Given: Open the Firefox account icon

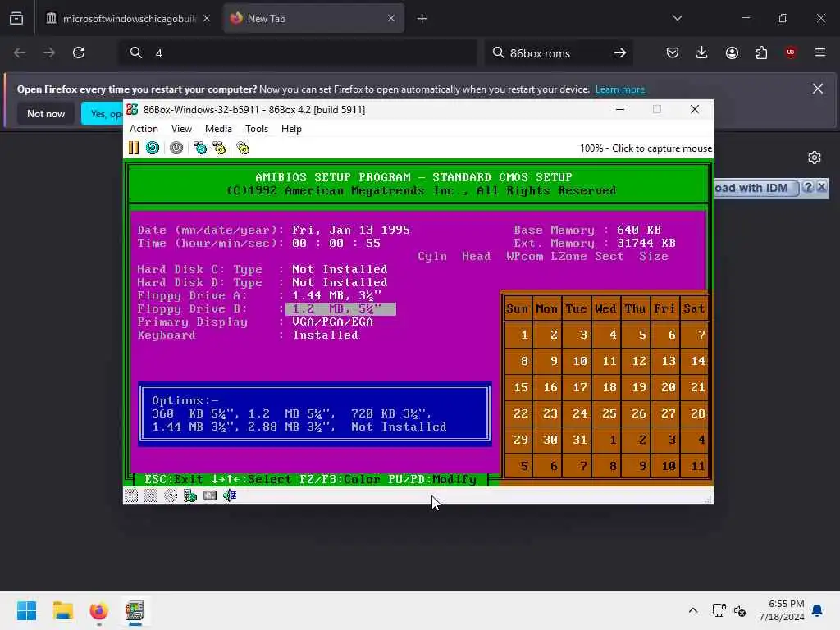Looking at the screenshot, I should 732,52.
